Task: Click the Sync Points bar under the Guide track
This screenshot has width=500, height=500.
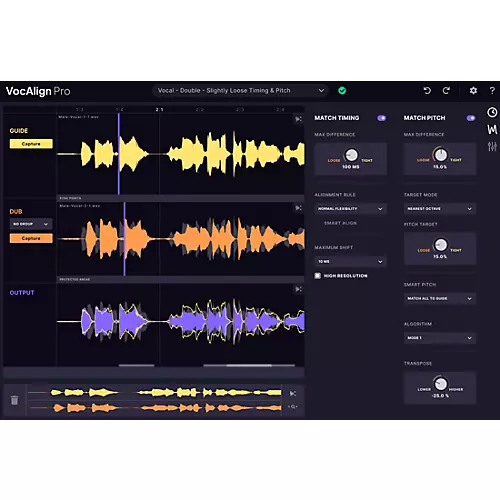Action: pos(180,198)
